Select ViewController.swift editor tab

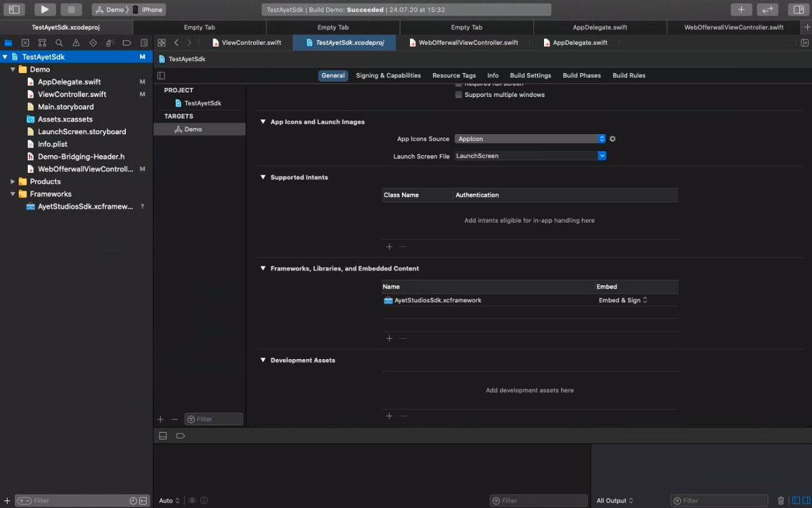[x=246, y=42]
